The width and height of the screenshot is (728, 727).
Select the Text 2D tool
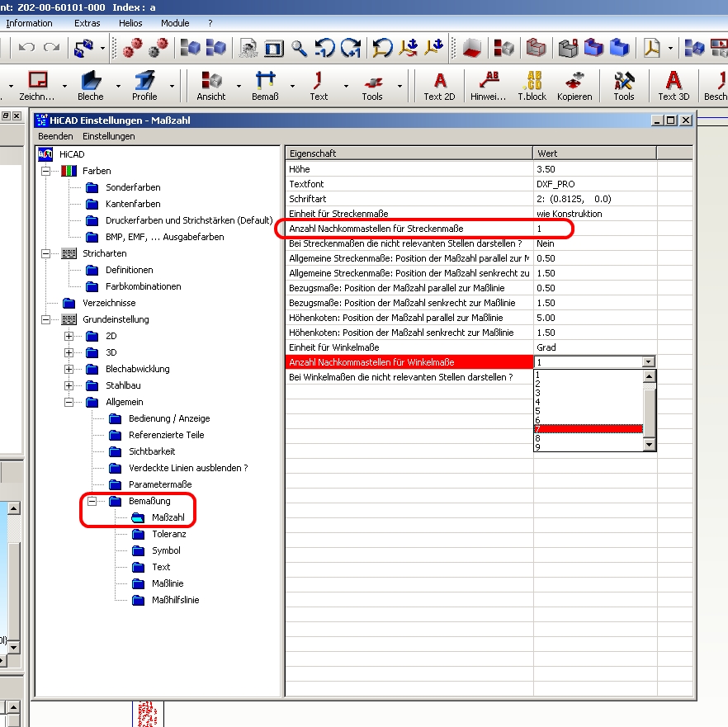(439, 86)
